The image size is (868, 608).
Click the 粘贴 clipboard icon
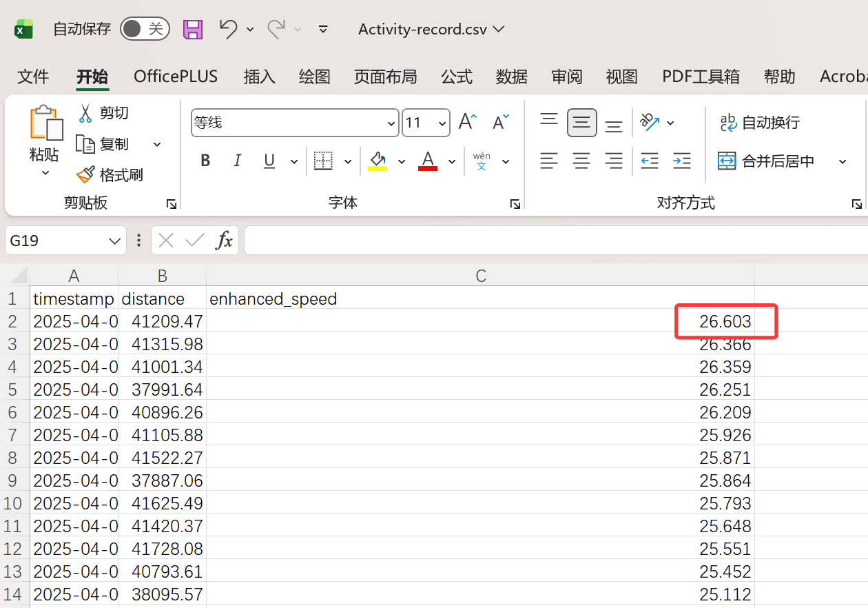pos(45,123)
